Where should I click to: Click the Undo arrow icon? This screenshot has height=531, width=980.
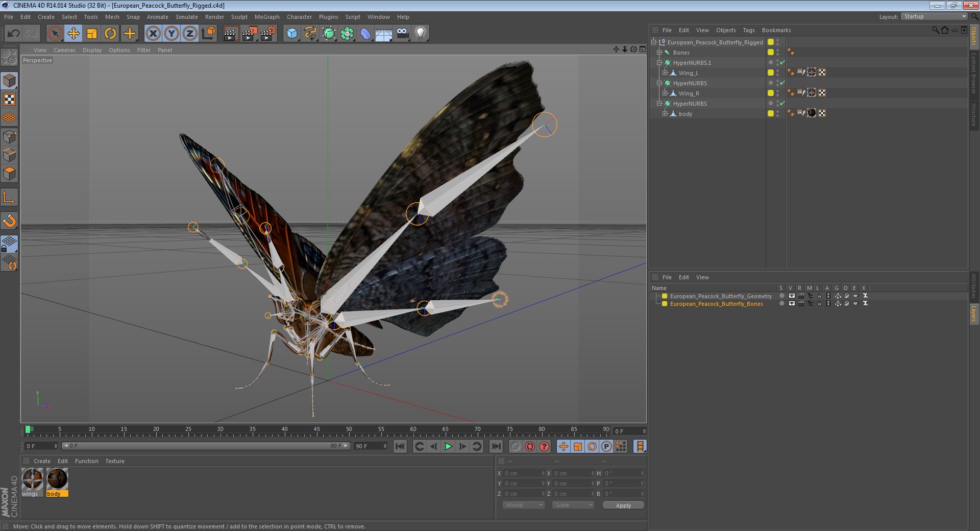pos(14,34)
